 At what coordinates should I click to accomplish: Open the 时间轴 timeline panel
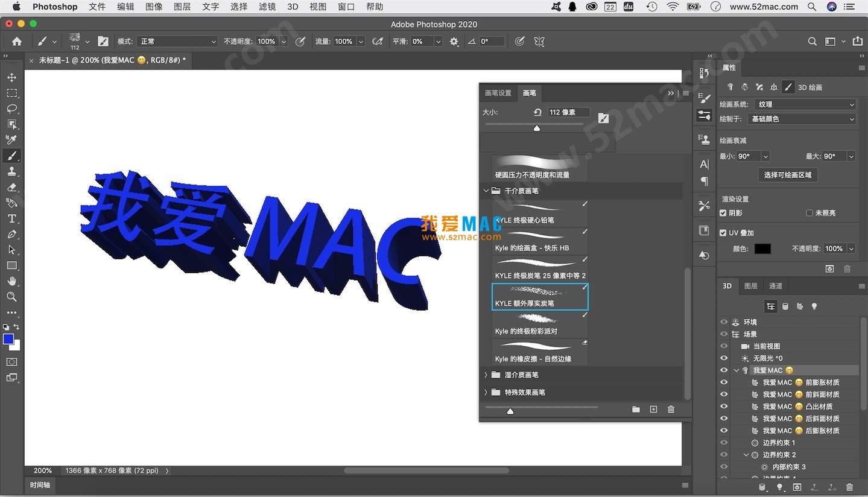[40, 485]
